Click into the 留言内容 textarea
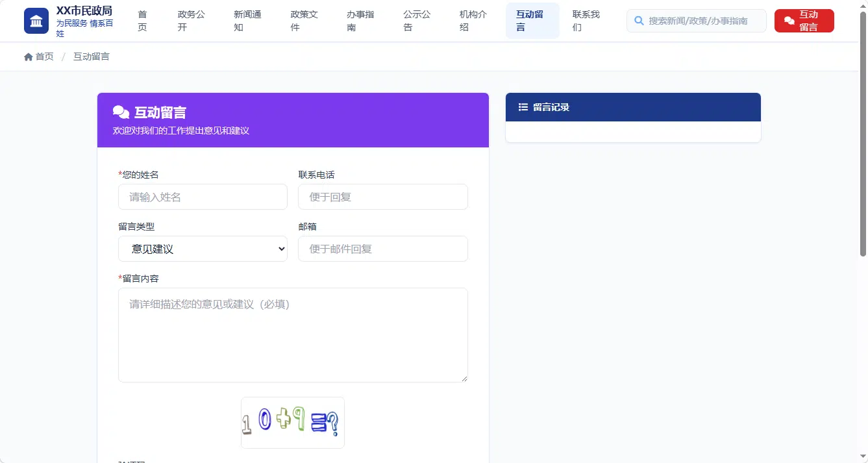The image size is (868, 463). coord(293,335)
